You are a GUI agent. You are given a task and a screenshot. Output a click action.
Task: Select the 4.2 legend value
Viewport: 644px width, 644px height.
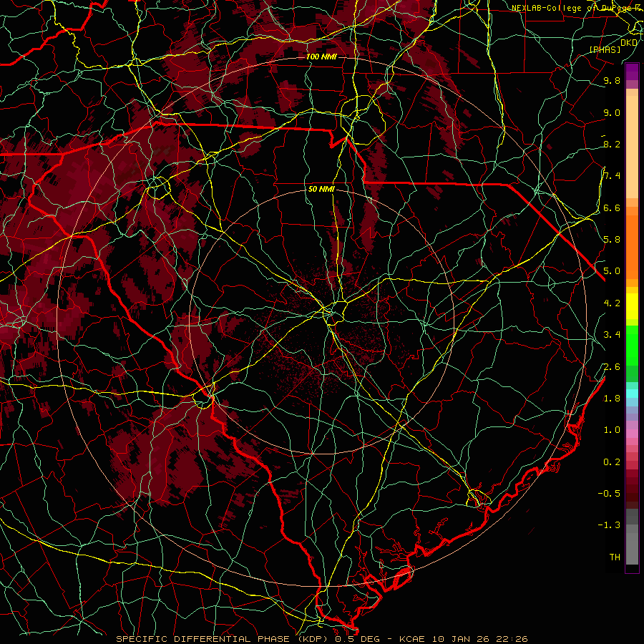tap(612, 303)
